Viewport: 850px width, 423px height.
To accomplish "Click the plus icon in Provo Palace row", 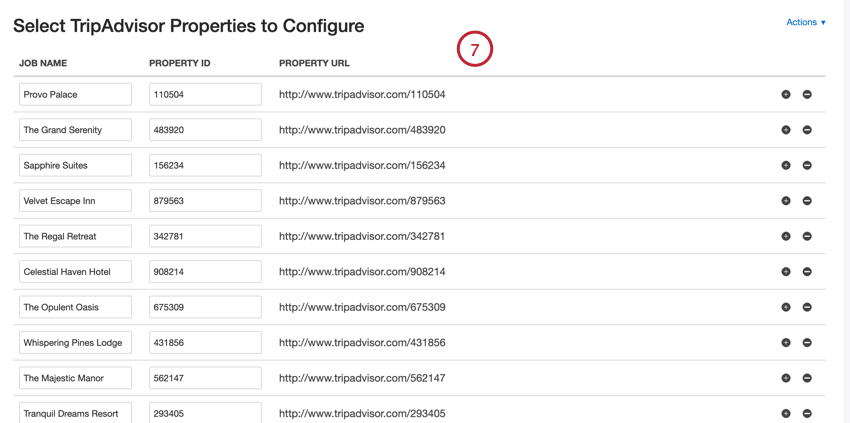I will pos(786,94).
